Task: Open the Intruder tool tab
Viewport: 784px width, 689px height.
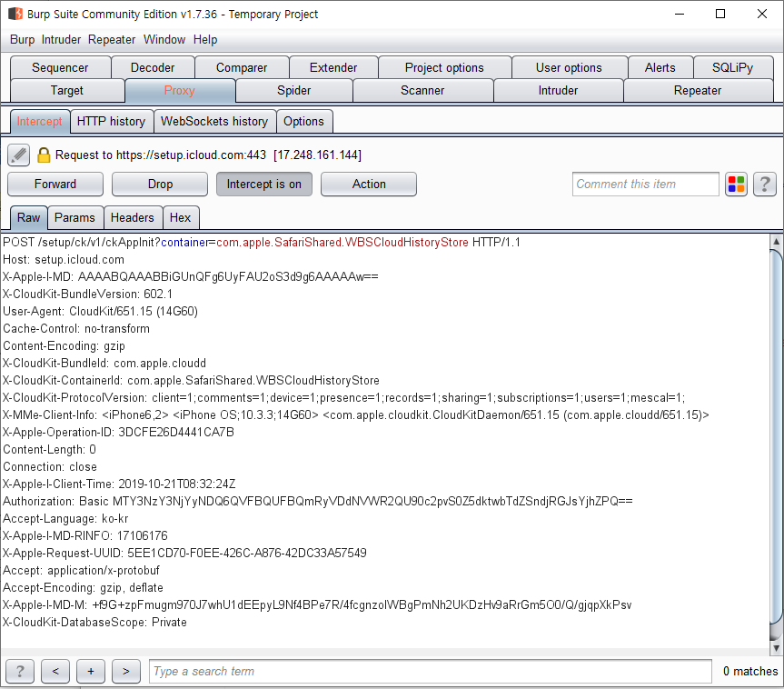Action: pos(558,91)
